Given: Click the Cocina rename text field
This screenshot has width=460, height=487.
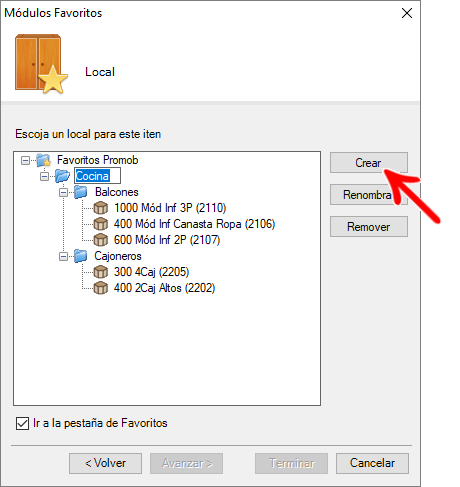Looking at the screenshot, I should click(97, 176).
